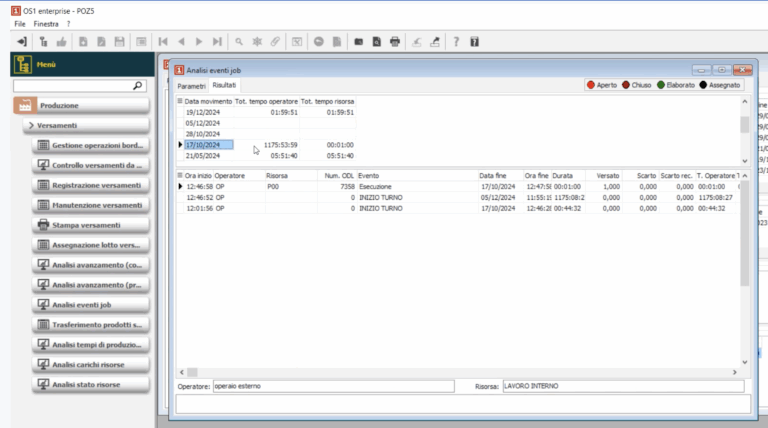Click the paperclip attachment icon
Screen dimensions: 768x428
[275, 42]
